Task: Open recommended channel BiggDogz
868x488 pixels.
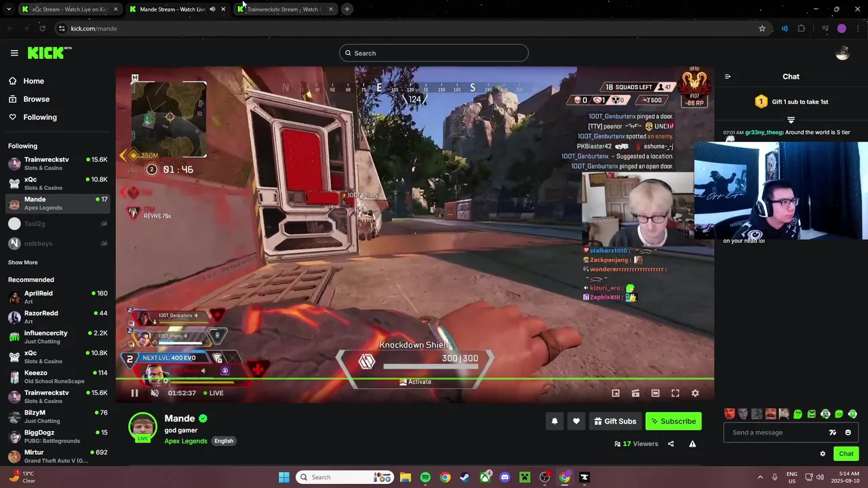Action: 58,436
